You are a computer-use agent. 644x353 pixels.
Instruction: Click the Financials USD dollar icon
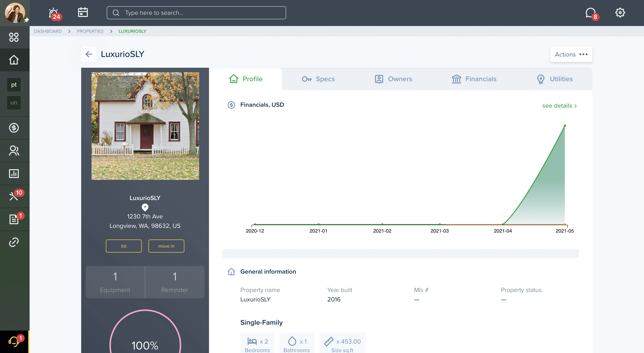coord(231,105)
